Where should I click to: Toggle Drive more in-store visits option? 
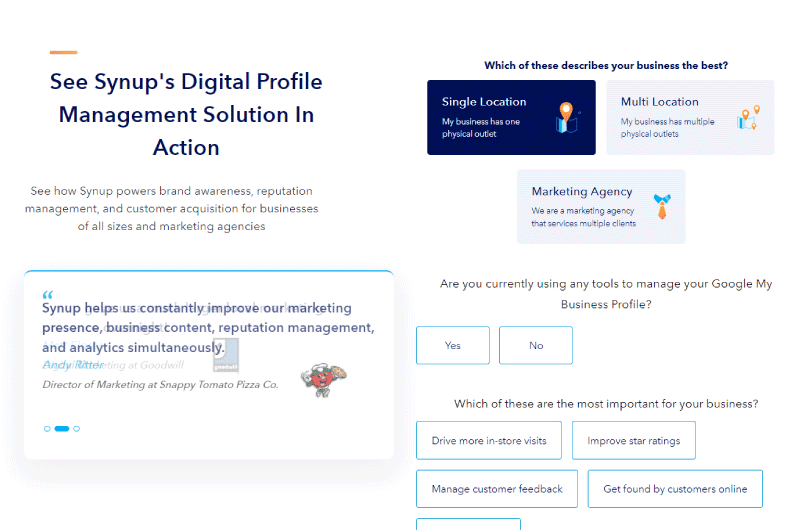click(x=489, y=440)
